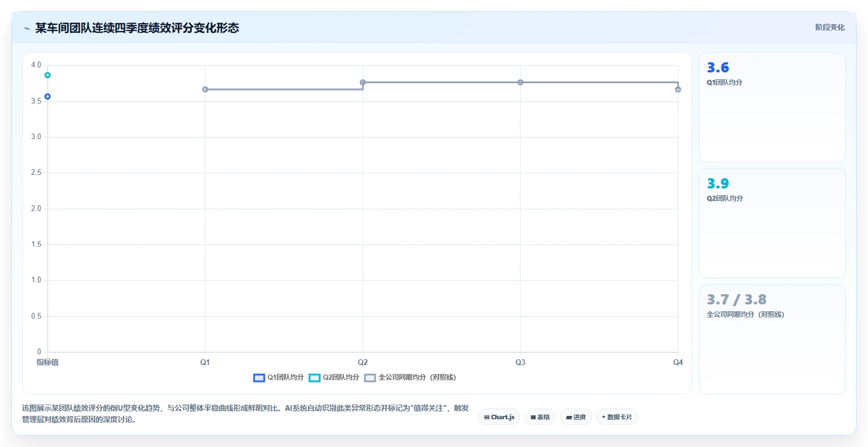Click the Q3 x-axis label
Image resolution: width=868 pixels, height=447 pixels.
click(x=521, y=363)
